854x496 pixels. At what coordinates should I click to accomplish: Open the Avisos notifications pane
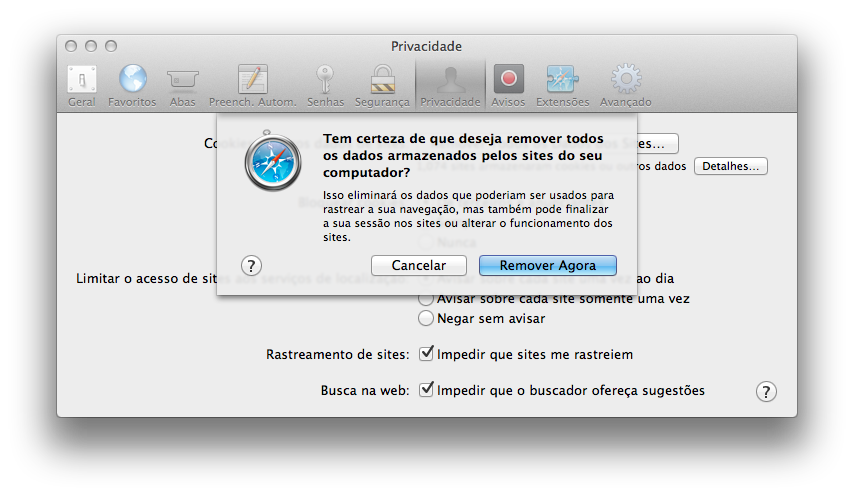tap(508, 85)
